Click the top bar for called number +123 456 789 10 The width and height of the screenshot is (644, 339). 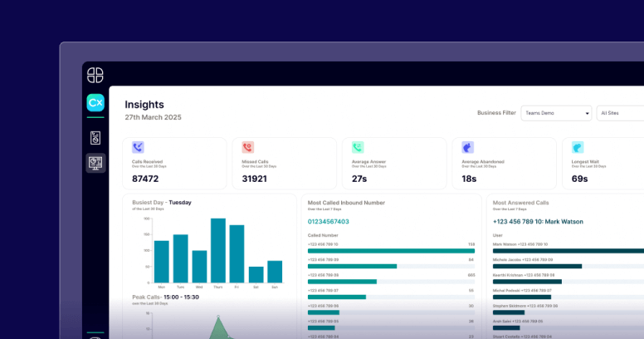391,251
